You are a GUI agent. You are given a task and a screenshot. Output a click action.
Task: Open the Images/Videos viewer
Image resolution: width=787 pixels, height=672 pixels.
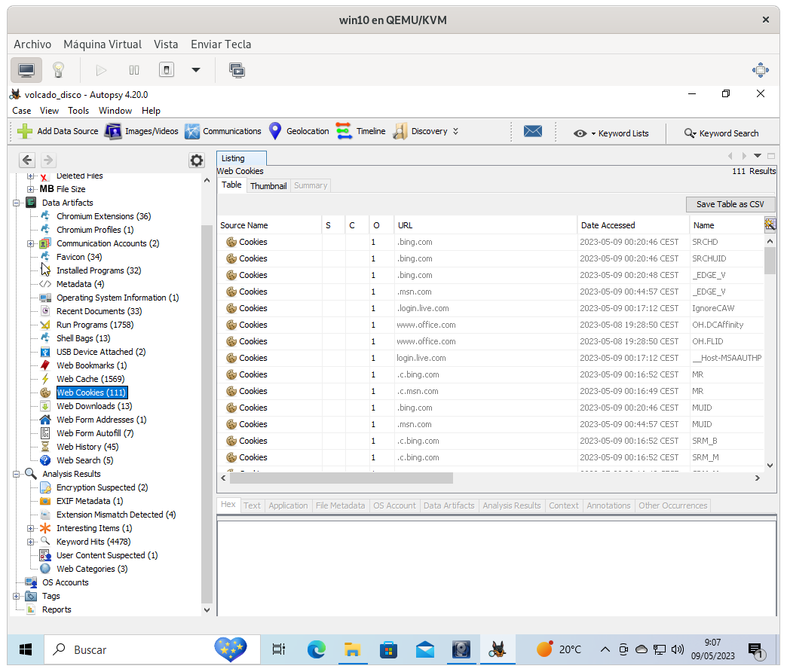click(142, 131)
